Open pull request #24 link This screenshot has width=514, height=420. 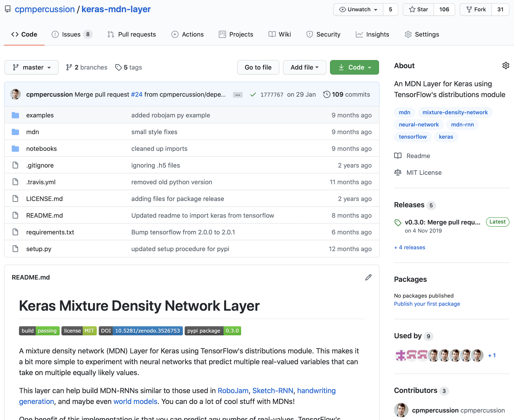click(137, 94)
